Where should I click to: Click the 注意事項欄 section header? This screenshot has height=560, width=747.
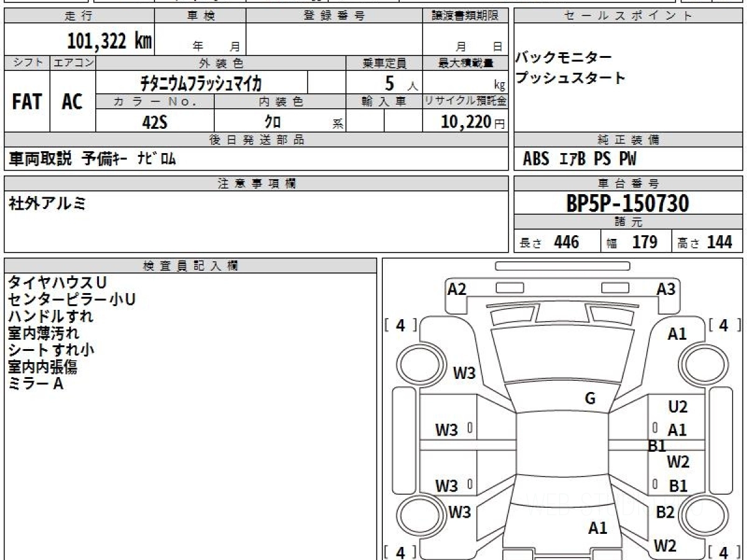tap(256, 184)
